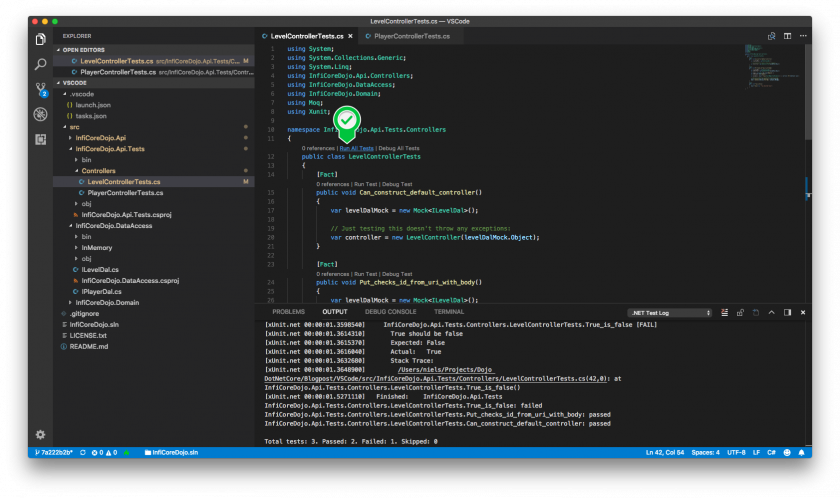The width and height of the screenshot is (840, 498).
Task: Open errors and warnings count in status bar
Action: coord(104,452)
